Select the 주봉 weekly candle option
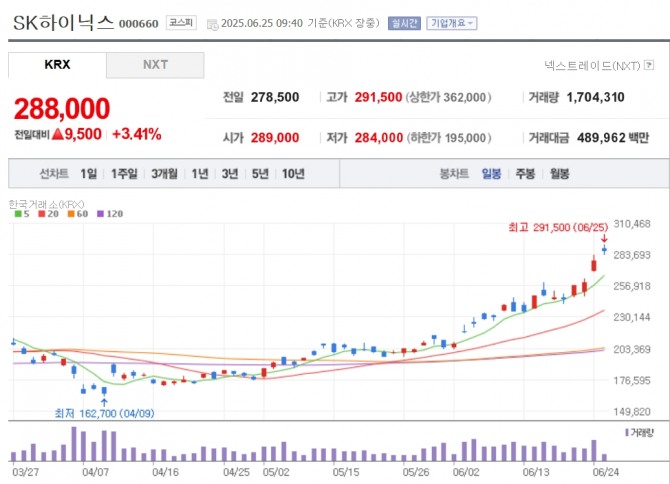670x484 pixels. [x=525, y=173]
